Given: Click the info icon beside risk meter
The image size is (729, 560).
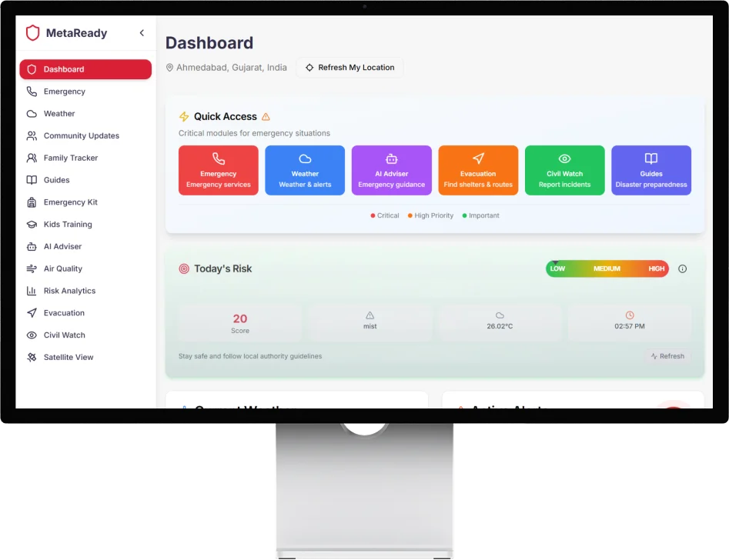Looking at the screenshot, I should [683, 268].
